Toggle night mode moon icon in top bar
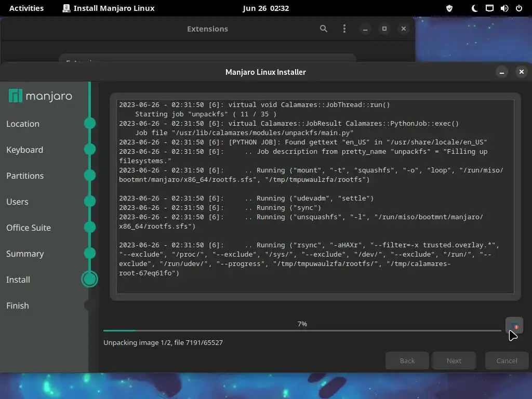Viewport: 532px width, 399px height. click(x=474, y=8)
